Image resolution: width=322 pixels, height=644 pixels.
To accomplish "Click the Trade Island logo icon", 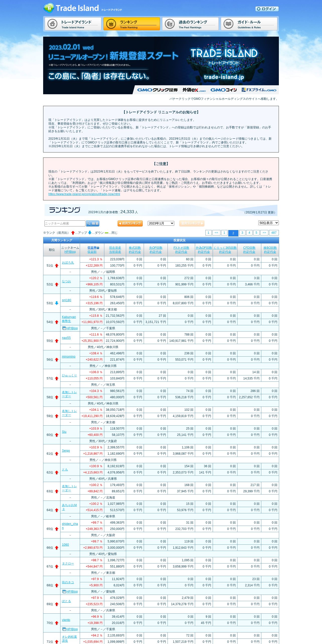I will coord(49,8).
